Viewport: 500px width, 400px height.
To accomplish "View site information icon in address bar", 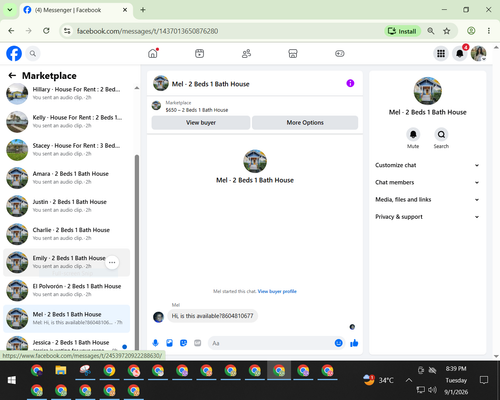I will [67, 31].
